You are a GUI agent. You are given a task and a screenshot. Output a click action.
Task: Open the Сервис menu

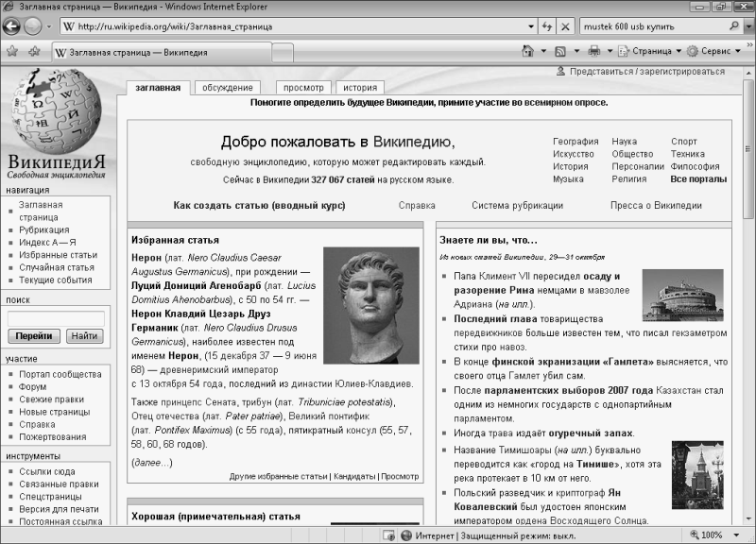click(713, 51)
